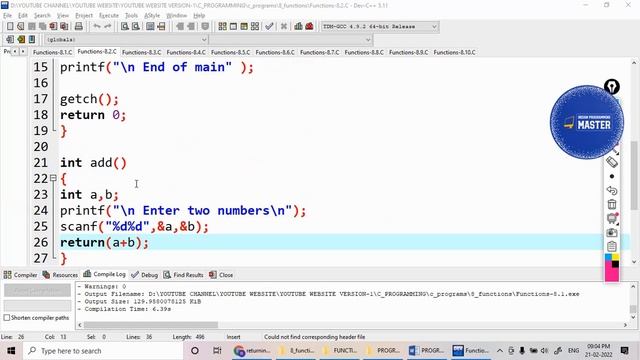Open the AStyle menu
640x360 pixels.
152,16
